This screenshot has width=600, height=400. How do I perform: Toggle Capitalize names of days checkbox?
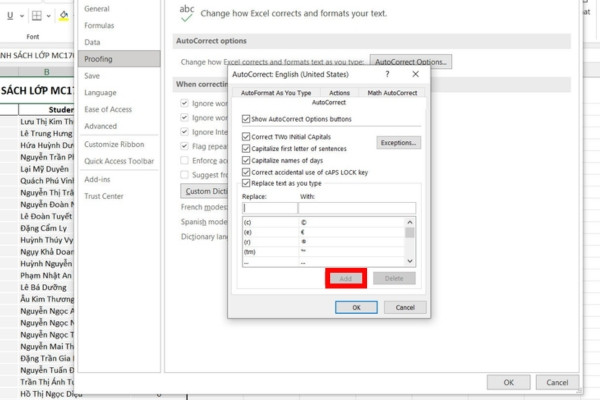[x=246, y=160]
